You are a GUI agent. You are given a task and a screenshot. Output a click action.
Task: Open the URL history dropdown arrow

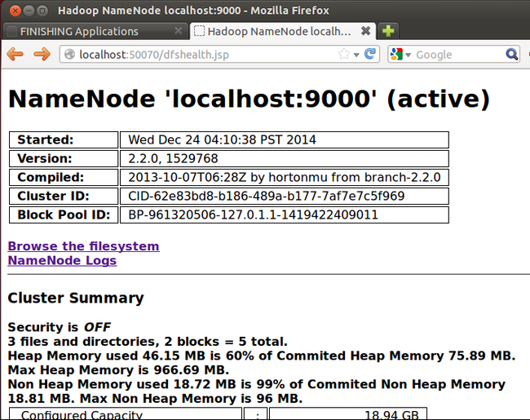[x=356, y=55]
